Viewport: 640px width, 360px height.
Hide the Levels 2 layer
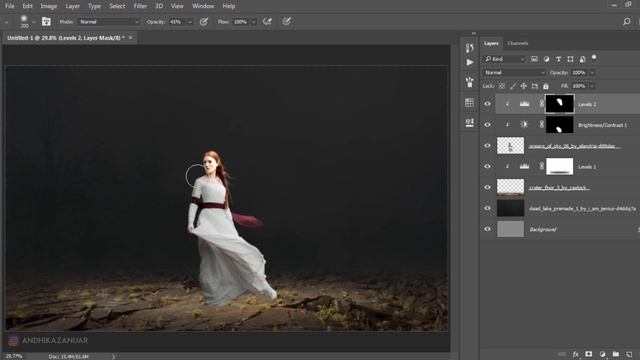click(487, 104)
